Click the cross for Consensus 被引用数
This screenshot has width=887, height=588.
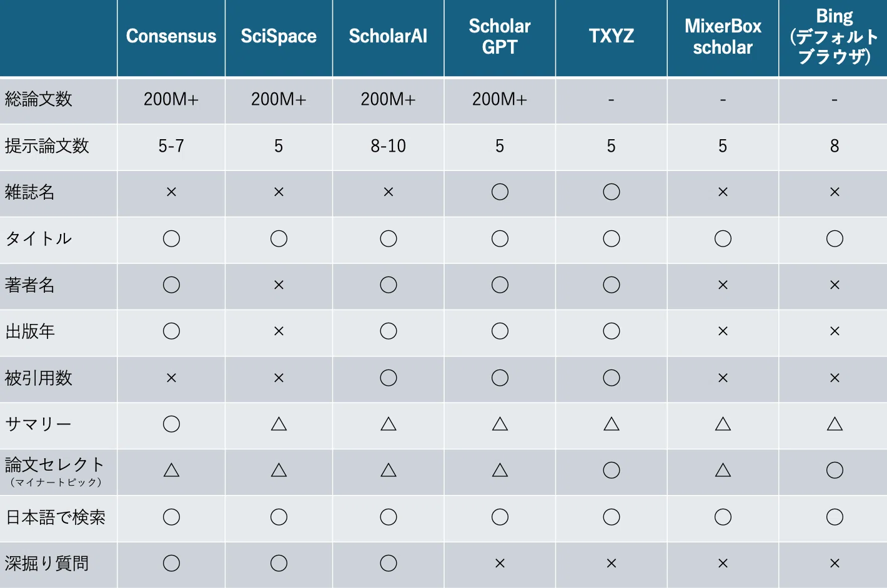(x=171, y=378)
